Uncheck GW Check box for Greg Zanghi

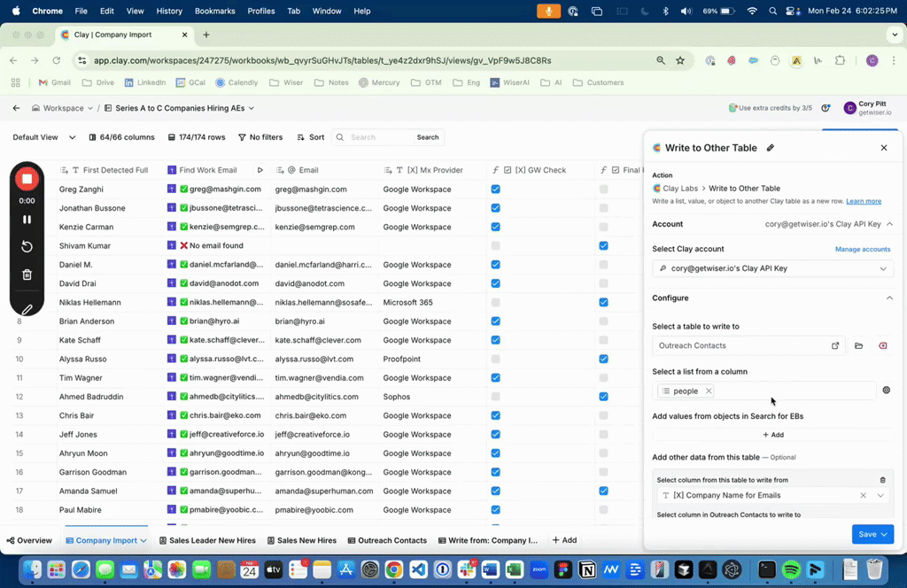496,190
